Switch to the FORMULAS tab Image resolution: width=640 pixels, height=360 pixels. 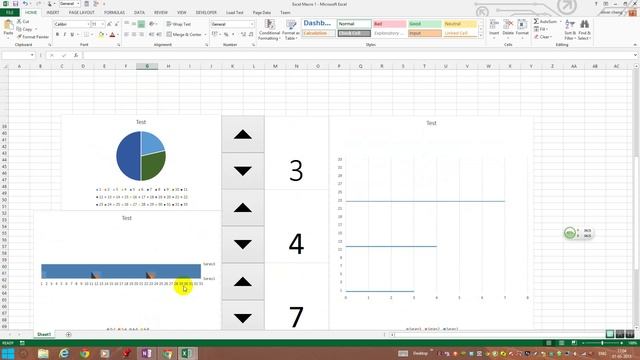point(114,13)
